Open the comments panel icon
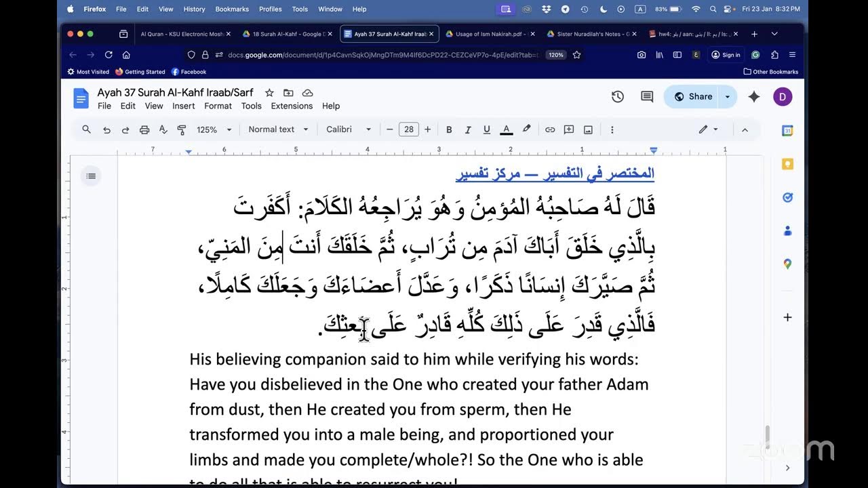The height and width of the screenshot is (488, 868). tap(647, 97)
